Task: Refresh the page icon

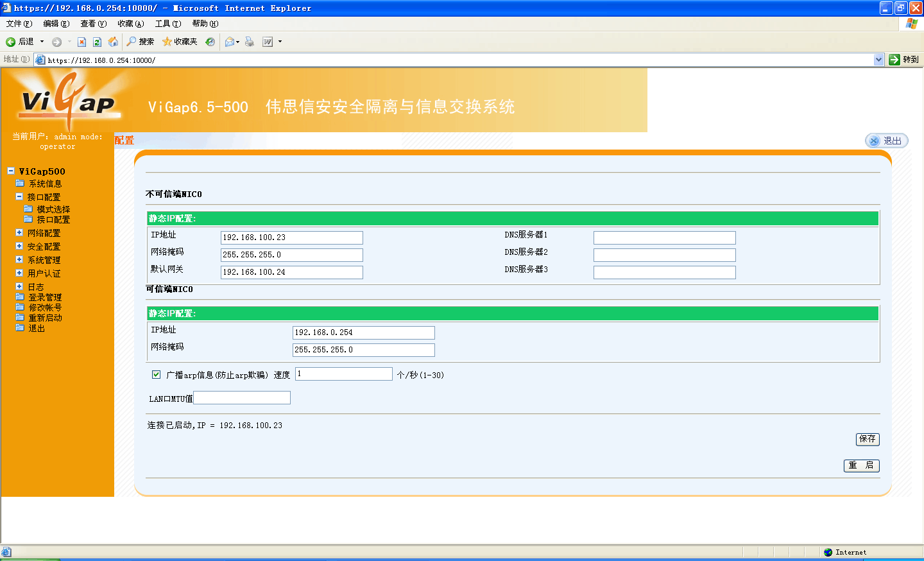Action: [x=97, y=42]
